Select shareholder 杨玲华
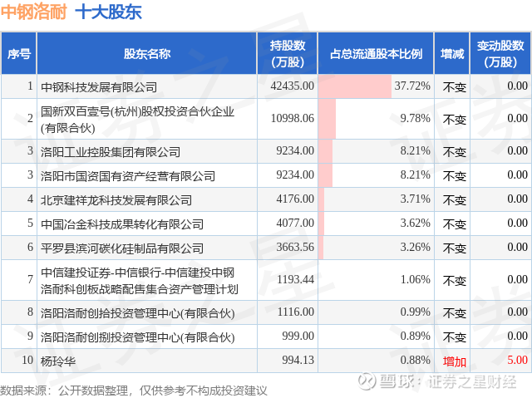This screenshot has height=398, width=532. pyautogui.click(x=58, y=361)
